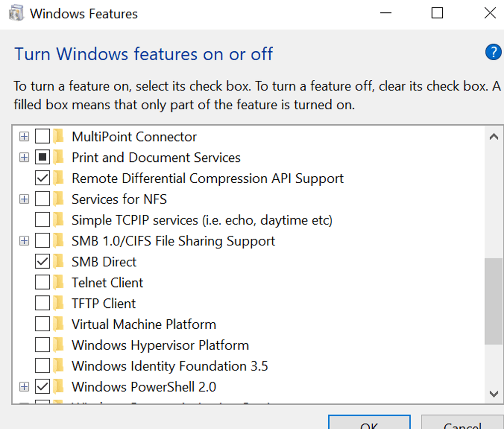Click the Turn Windows features on or off heading

[144, 54]
